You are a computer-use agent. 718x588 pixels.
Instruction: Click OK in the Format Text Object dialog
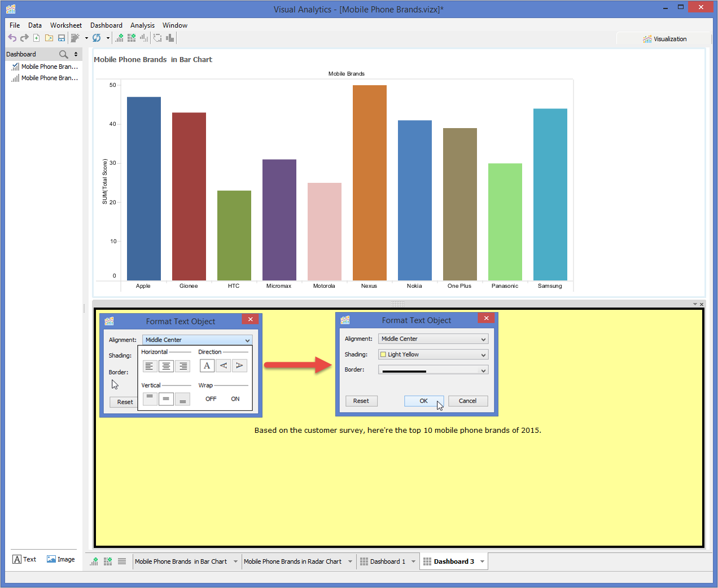point(424,401)
